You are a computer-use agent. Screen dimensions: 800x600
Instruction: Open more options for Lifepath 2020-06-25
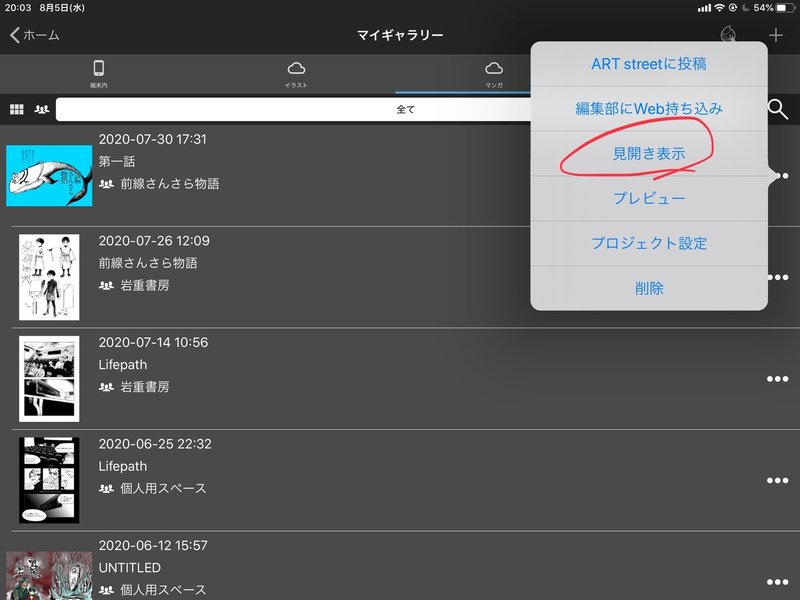click(x=778, y=480)
